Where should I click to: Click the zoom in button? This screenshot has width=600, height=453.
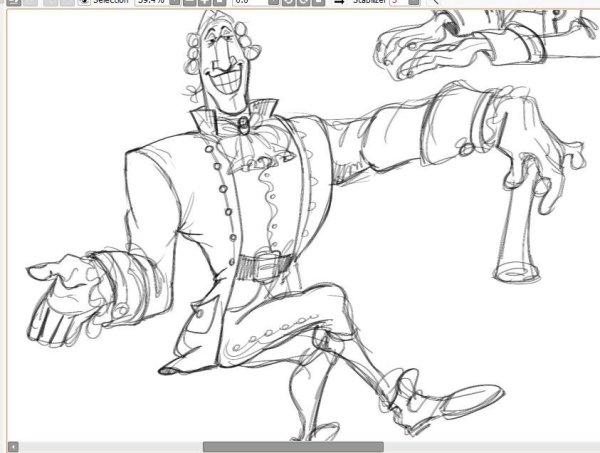(205, 3)
